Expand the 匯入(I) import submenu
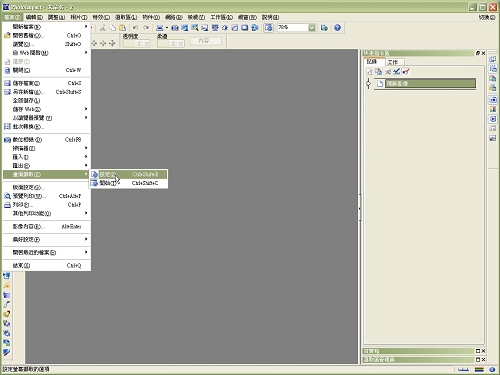Image resolution: width=500 pixels, height=375 pixels. [x=86, y=157]
